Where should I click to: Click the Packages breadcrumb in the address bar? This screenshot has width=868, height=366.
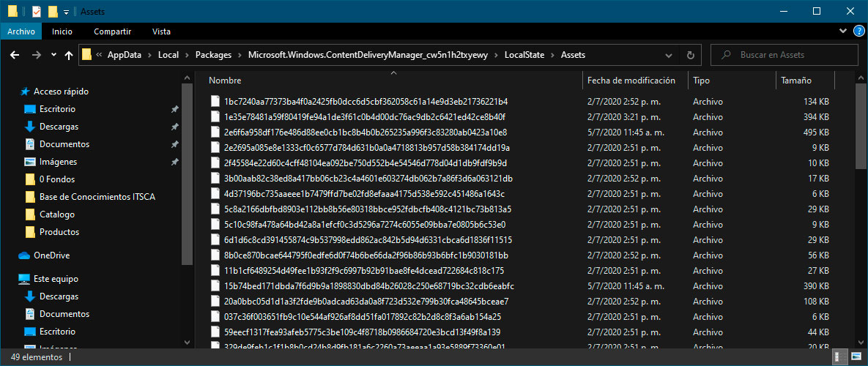[213, 55]
